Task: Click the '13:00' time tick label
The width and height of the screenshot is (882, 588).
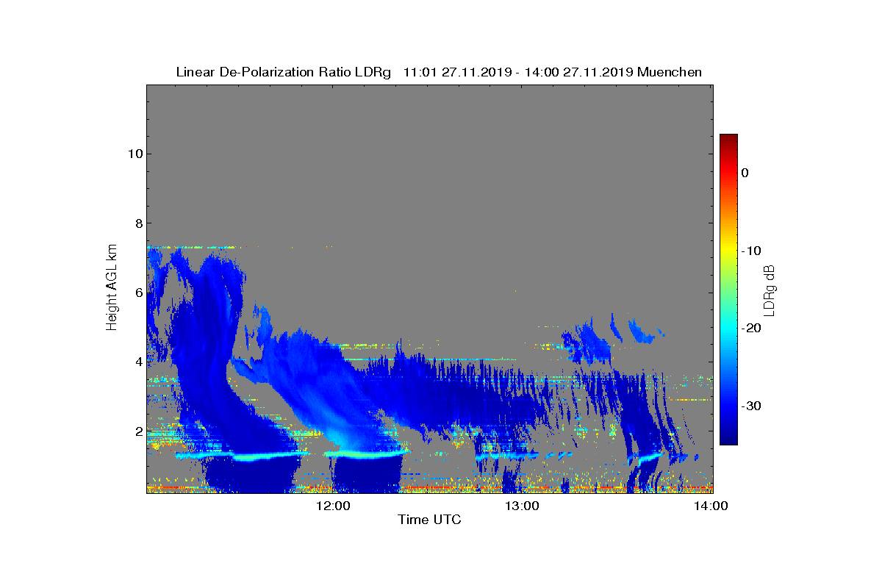Action: [523, 506]
